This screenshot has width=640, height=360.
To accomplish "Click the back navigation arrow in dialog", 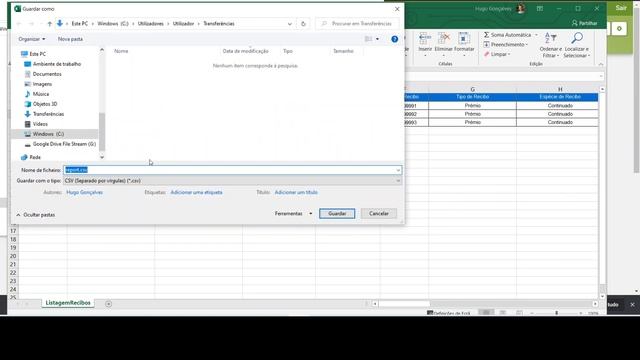I will (19, 24).
